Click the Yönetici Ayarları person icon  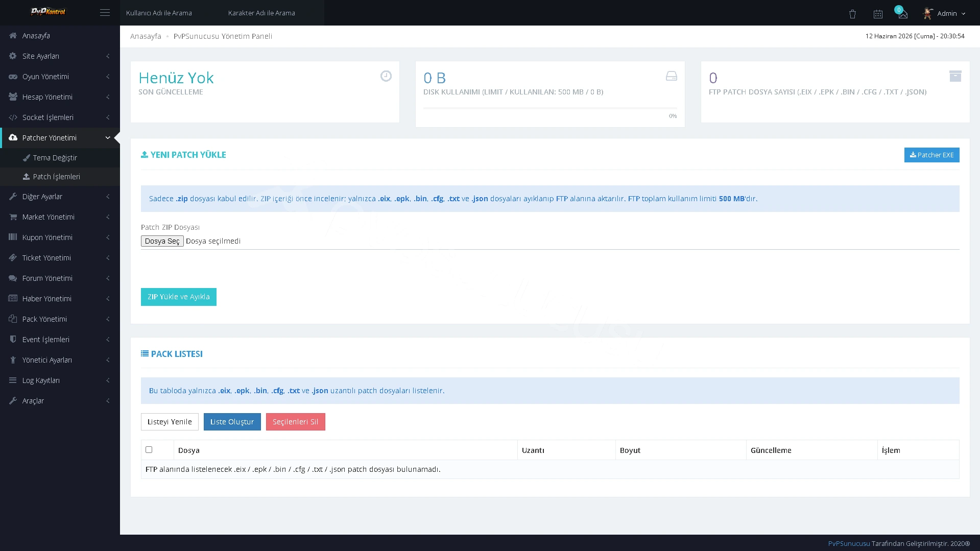point(13,360)
